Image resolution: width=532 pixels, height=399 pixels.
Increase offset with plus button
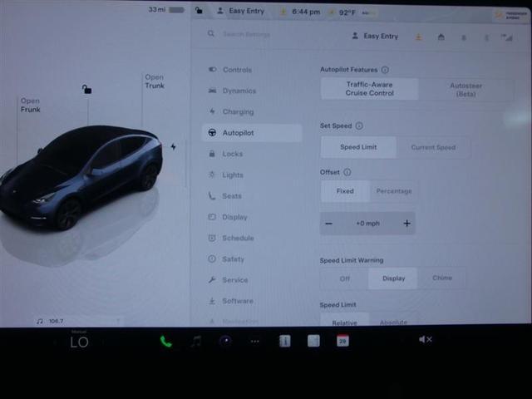(x=406, y=223)
